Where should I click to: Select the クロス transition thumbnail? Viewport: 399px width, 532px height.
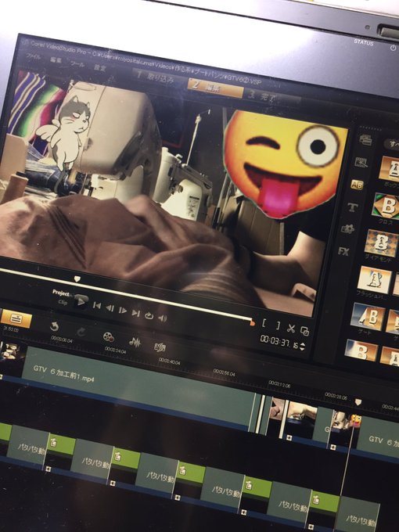[x=386, y=207]
